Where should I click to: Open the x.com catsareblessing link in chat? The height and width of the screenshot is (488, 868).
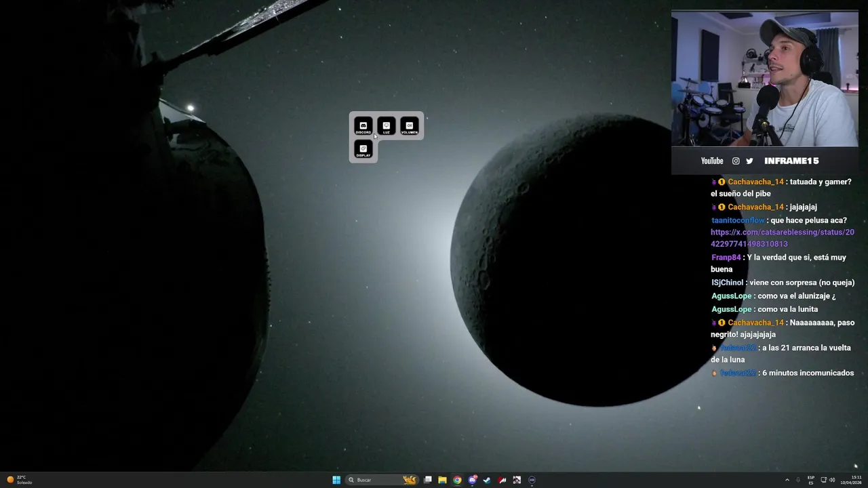(783, 238)
